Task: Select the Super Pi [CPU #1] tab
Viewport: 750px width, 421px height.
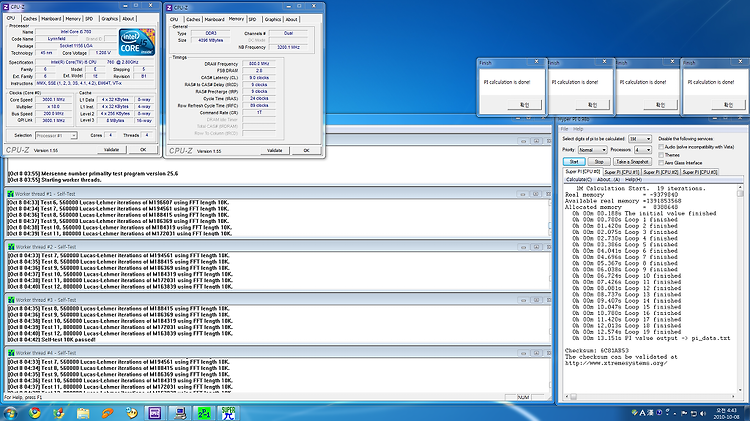Action: [x=621, y=172]
